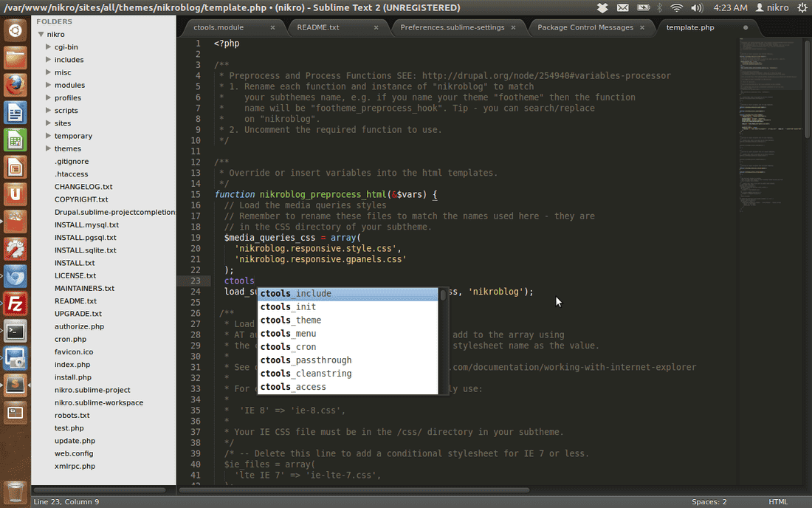Choose ctools_include from autocomplete list
Screen dimensions: 812x508
pyautogui.click(x=348, y=294)
